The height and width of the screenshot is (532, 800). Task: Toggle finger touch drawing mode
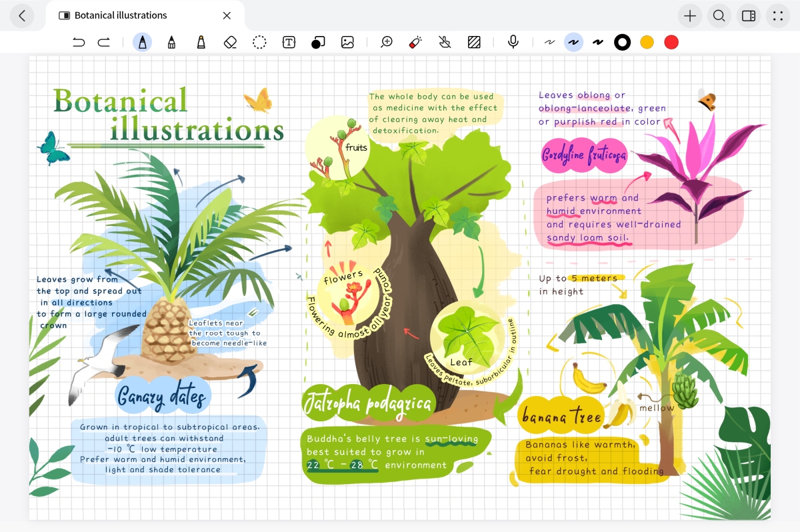pos(445,43)
